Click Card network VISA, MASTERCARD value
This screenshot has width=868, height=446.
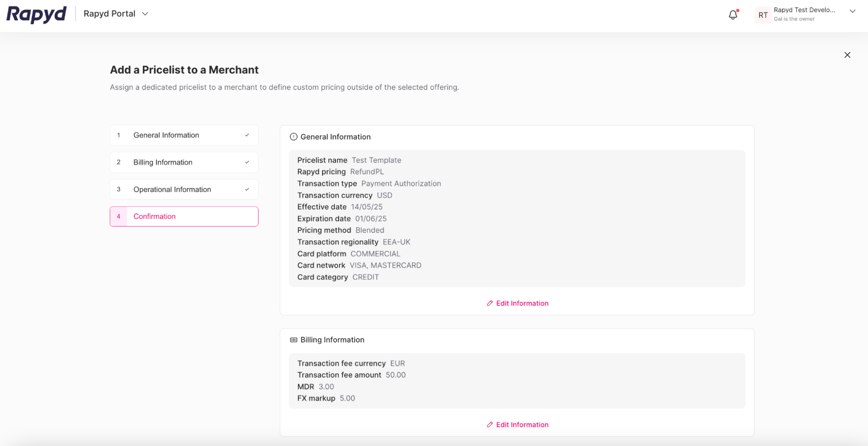pyautogui.click(x=386, y=266)
